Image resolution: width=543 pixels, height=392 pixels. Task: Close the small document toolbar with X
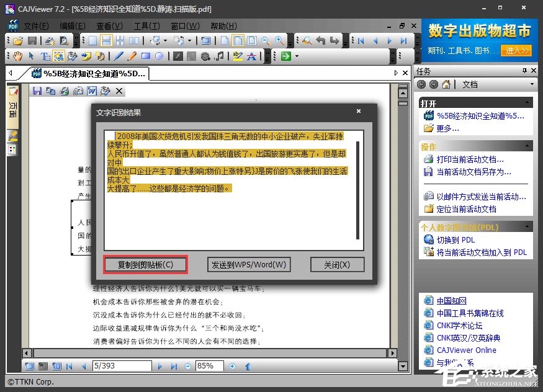pyautogui.click(x=119, y=91)
